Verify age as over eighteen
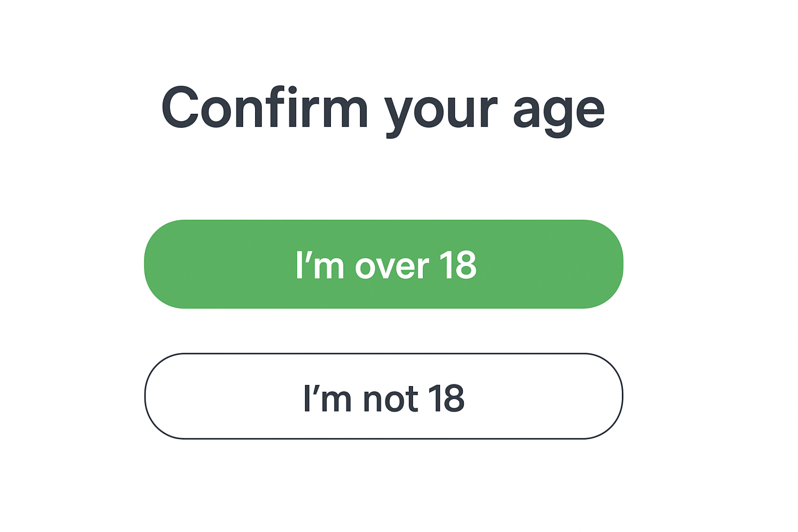Screen dimensions: 798x532 (383, 264)
